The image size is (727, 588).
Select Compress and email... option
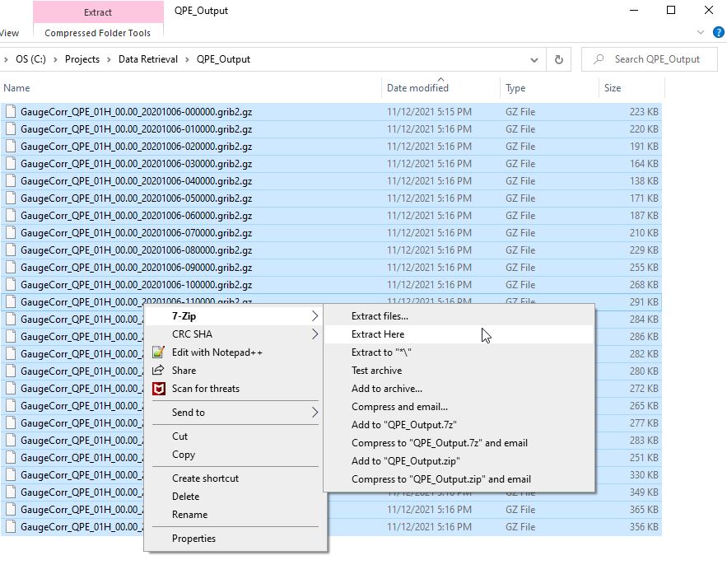click(x=459, y=407)
